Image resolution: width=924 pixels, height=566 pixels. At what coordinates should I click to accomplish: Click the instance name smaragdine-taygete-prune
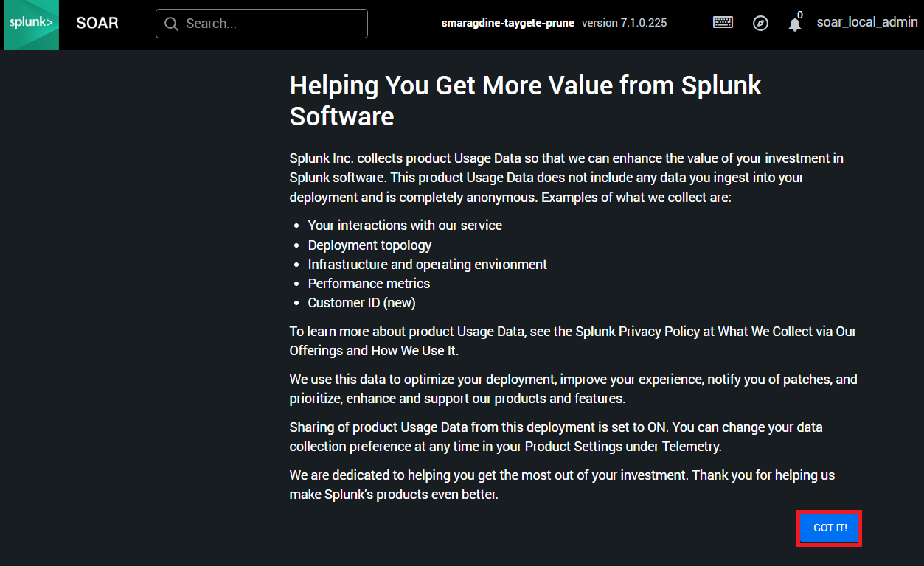(507, 23)
